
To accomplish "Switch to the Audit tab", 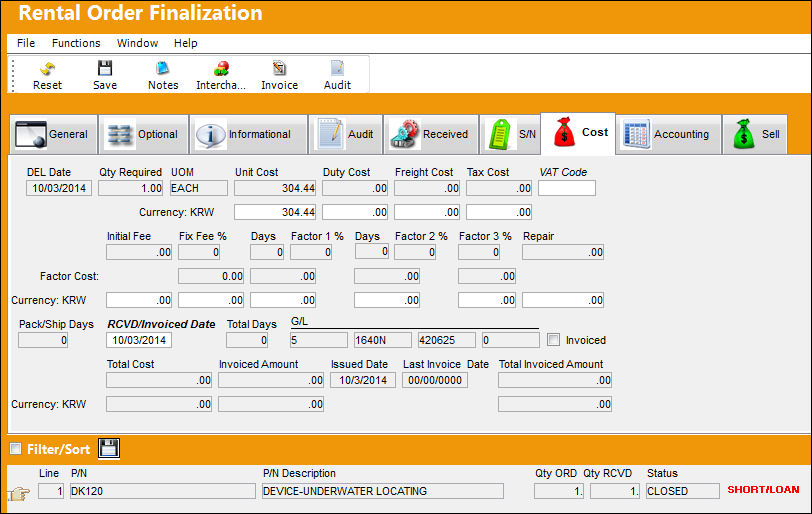I will tap(345, 135).
